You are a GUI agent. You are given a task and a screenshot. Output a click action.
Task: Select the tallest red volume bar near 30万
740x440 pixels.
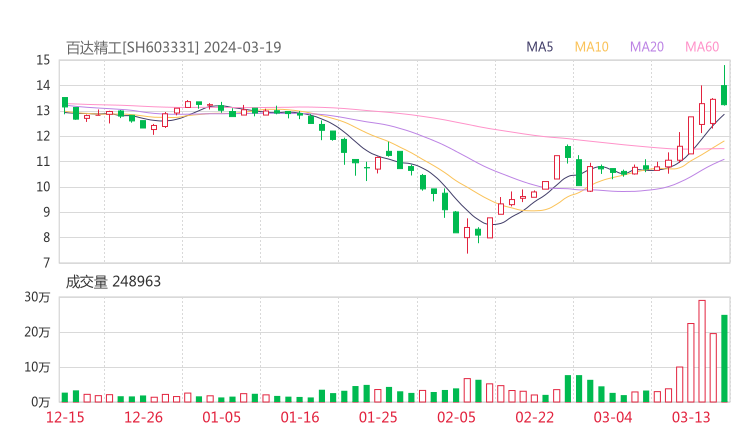pos(702,351)
